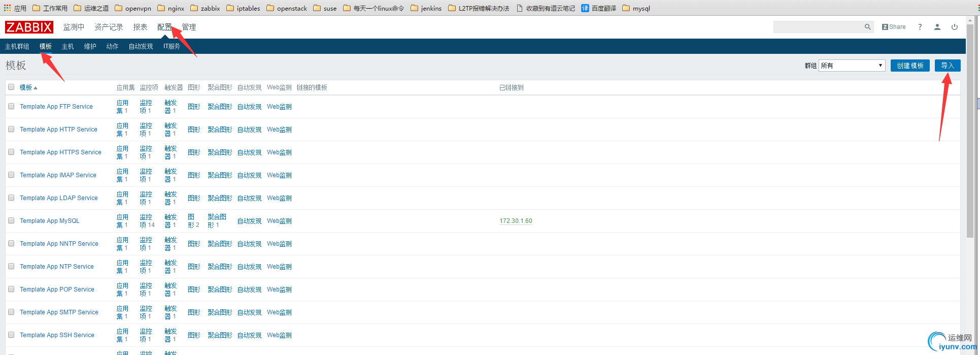The image size is (980, 355).
Task: Open the 收藏到有道云笔记 bookmark
Action: click(x=546, y=8)
